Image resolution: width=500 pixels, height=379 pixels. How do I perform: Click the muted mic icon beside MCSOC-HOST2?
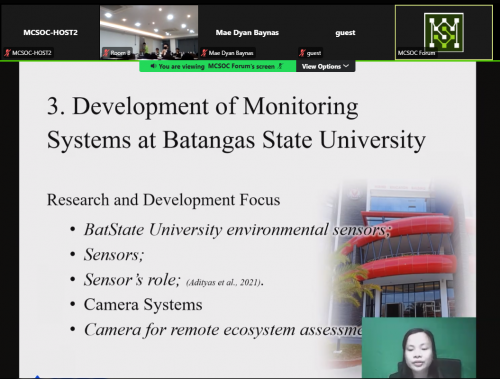7,53
